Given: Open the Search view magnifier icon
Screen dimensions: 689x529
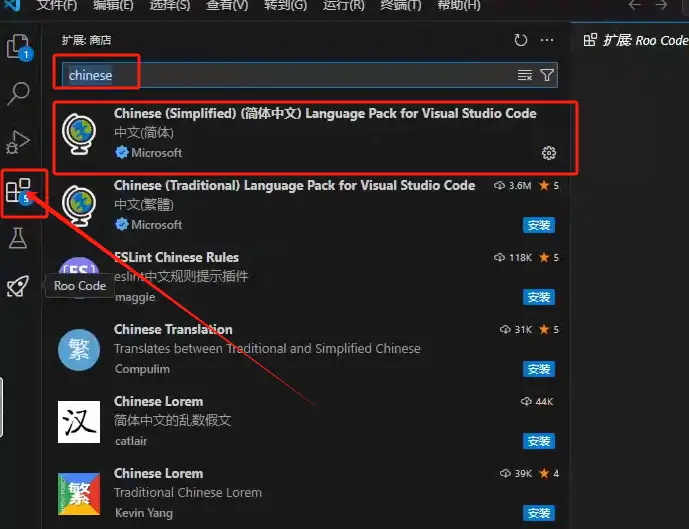Looking at the screenshot, I should [x=19, y=94].
